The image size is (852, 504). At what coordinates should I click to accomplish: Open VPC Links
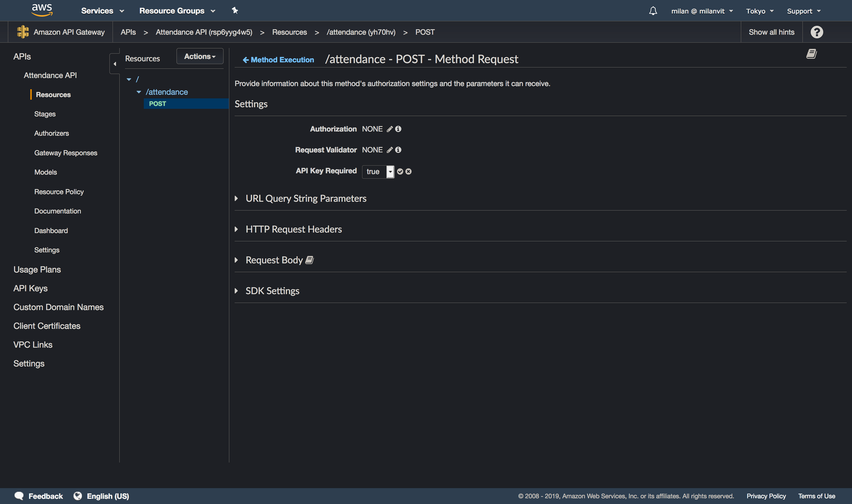click(x=33, y=345)
